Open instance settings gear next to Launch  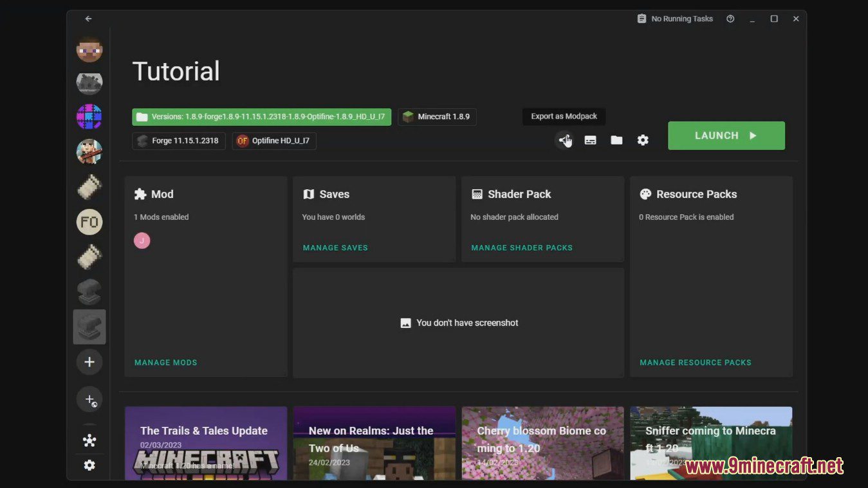pyautogui.click(x=643, y=140)
